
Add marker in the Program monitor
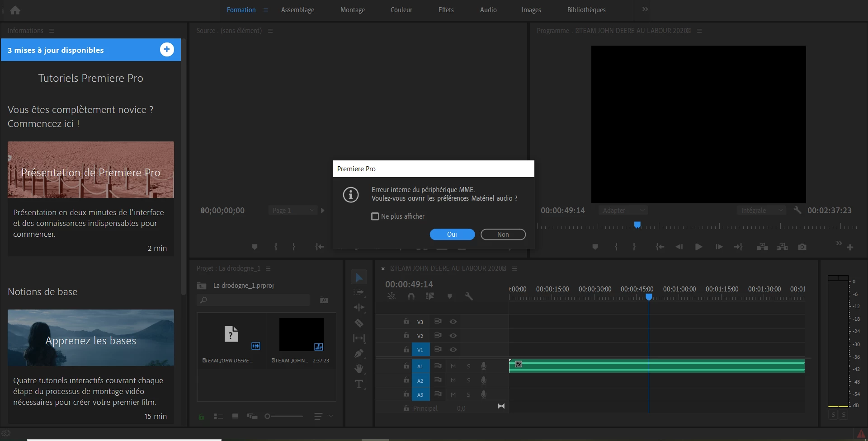595,247
